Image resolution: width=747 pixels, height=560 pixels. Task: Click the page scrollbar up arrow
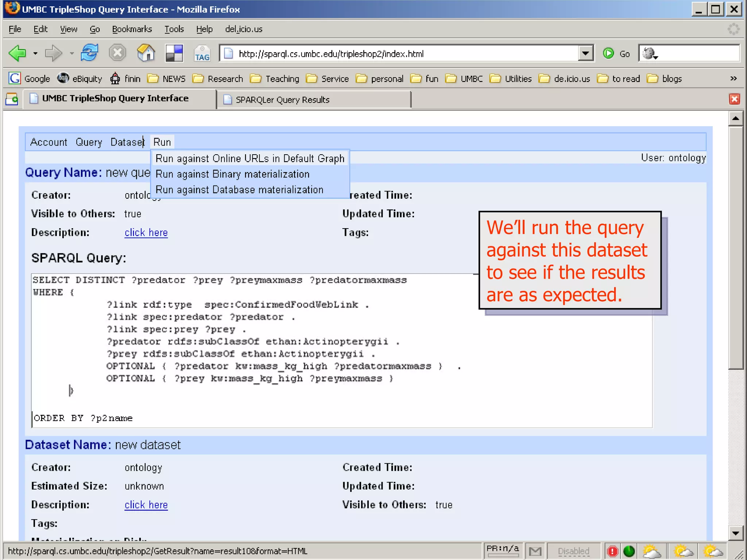click(736, 118)
